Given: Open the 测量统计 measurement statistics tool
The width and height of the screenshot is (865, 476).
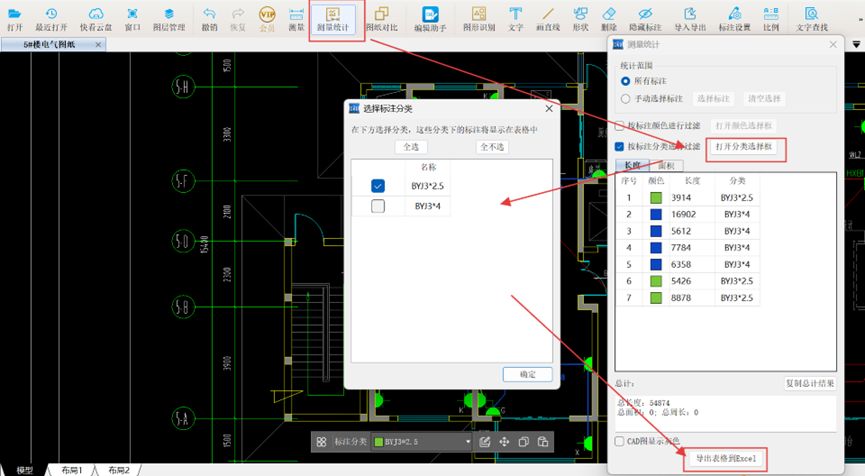Looking at the screenshot, I should [337, 18].
